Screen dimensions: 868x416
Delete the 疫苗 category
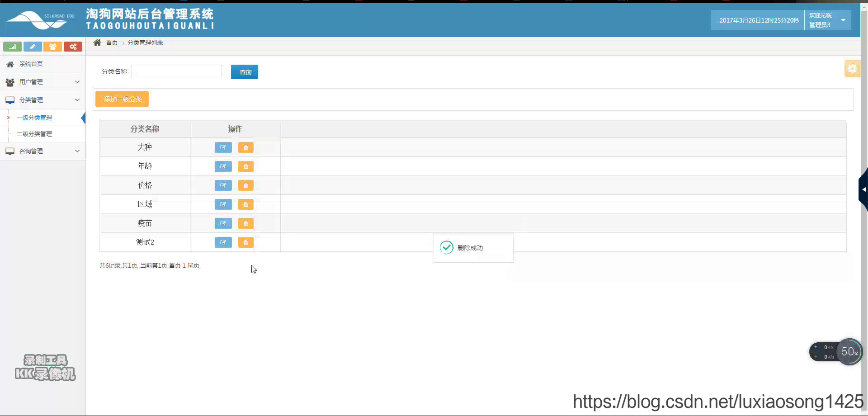(x=245, y=223)
